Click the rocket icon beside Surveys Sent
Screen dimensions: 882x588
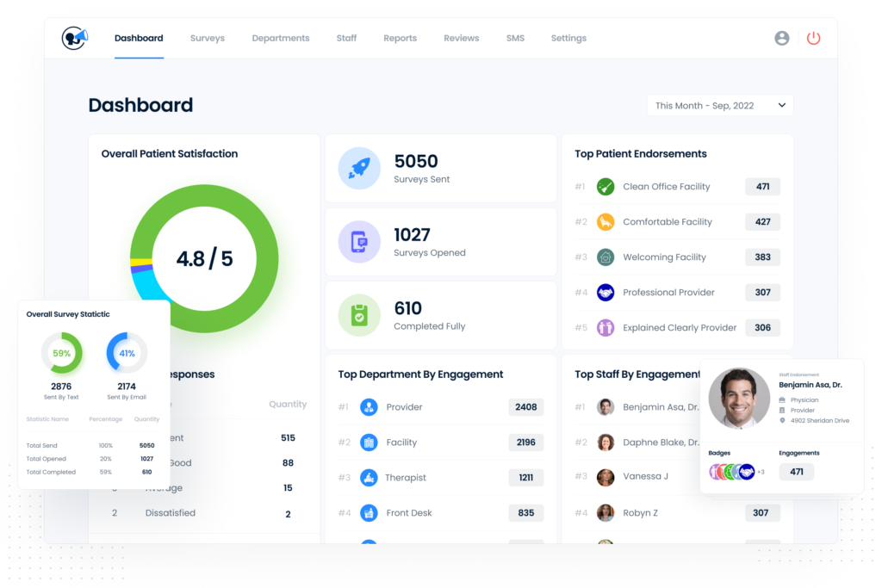click(359, 168)
